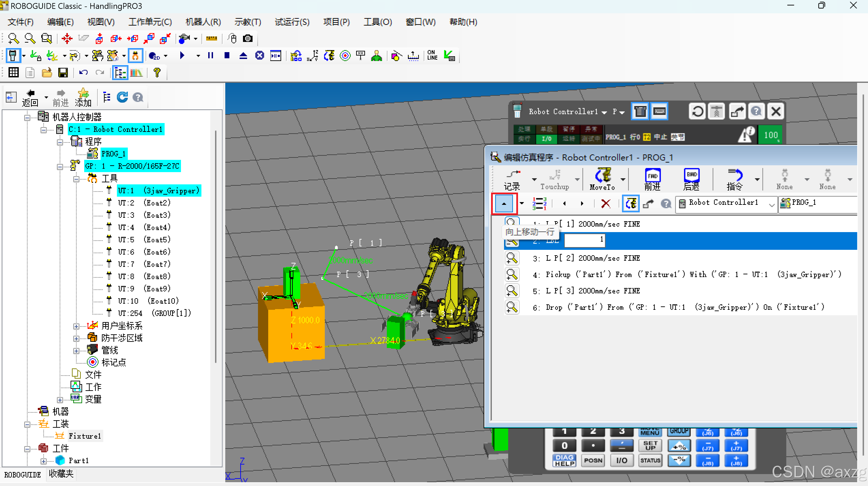Switch to the 收藏夹 tab

pyautogui.click(x=61, y=474)
